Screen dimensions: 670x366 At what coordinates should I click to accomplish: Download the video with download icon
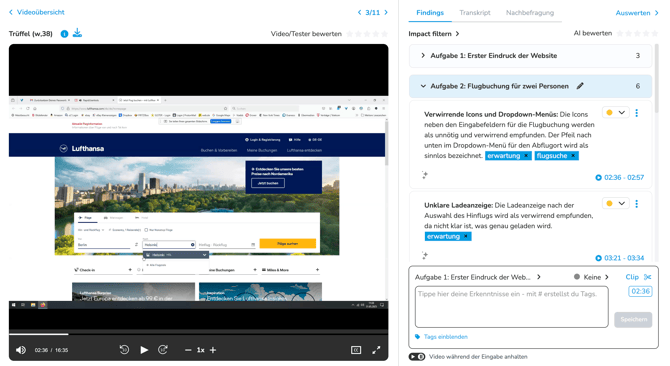[77, 33]
